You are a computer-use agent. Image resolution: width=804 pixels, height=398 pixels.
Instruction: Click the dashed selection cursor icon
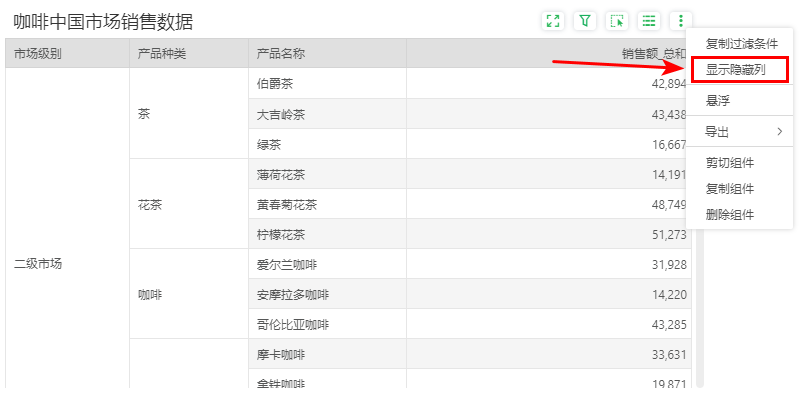click(x=617, y=21)
